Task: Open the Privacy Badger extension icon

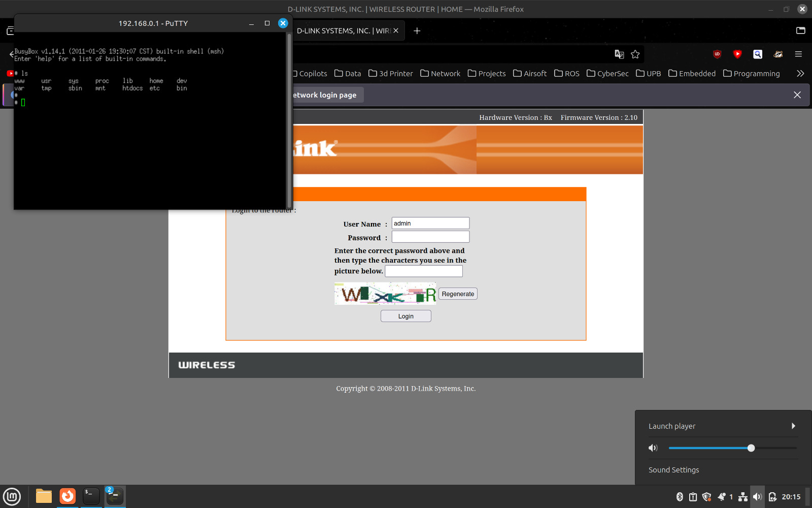Action: pos(778,54)
